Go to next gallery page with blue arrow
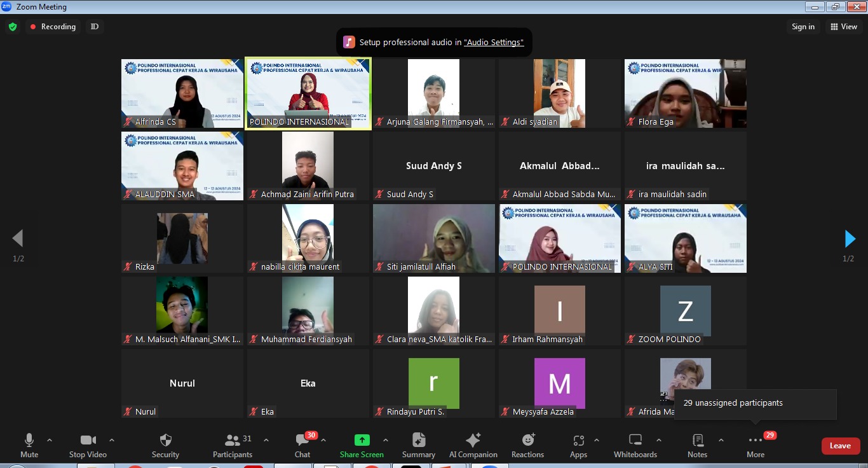Screen dimensions: 868x468 click(850, 238)
